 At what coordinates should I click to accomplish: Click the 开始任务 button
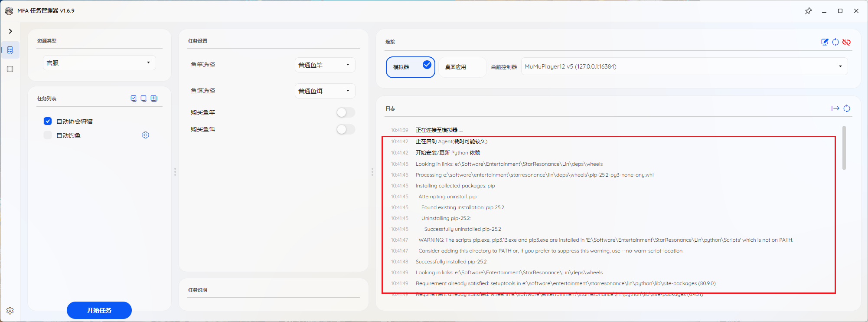pyautogui.click(x=99, y=310)
